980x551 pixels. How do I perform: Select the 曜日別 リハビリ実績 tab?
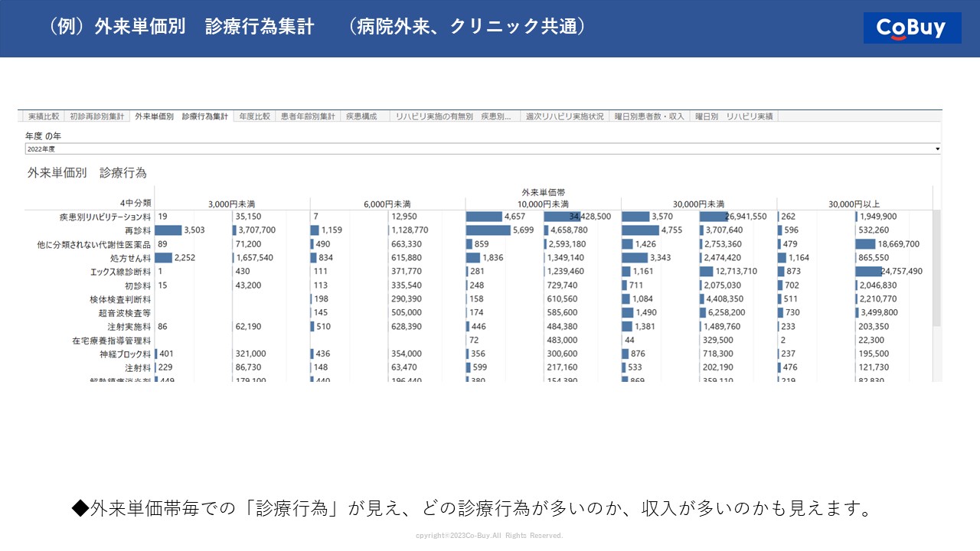733,116
